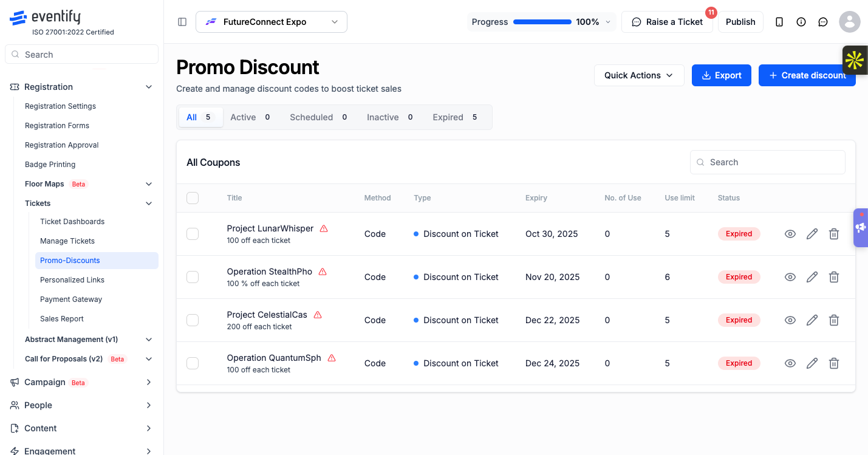Switch to the Inactive coupons tab
The height and width of the screenshot is (455, 868).
(x=390, y=117)
